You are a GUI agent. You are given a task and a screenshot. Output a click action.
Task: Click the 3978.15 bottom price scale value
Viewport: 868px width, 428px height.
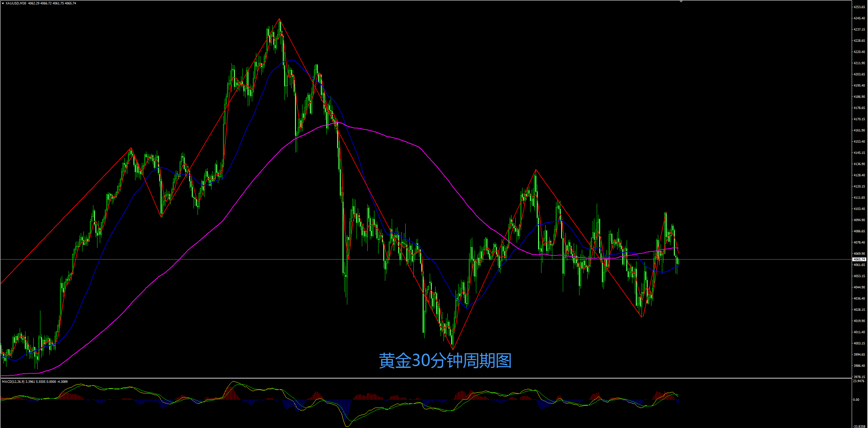pyautogui.click(x=859, y=377)
